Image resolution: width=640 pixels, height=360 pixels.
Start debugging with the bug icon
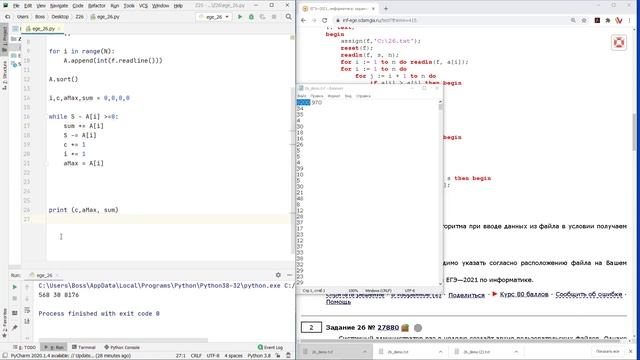[251, 17]
